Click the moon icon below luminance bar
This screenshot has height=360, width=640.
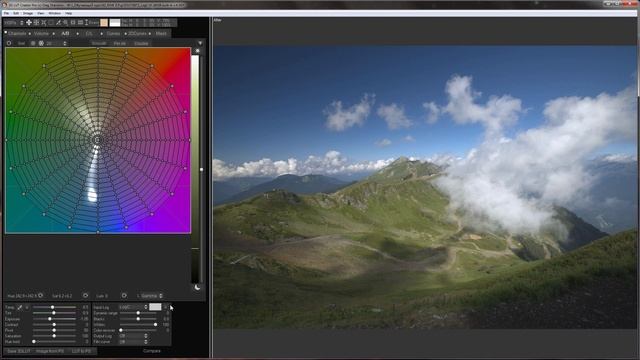pos(198,287)
